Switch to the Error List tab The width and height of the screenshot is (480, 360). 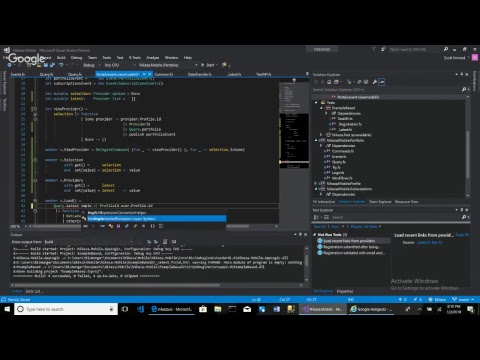point(34,291)
